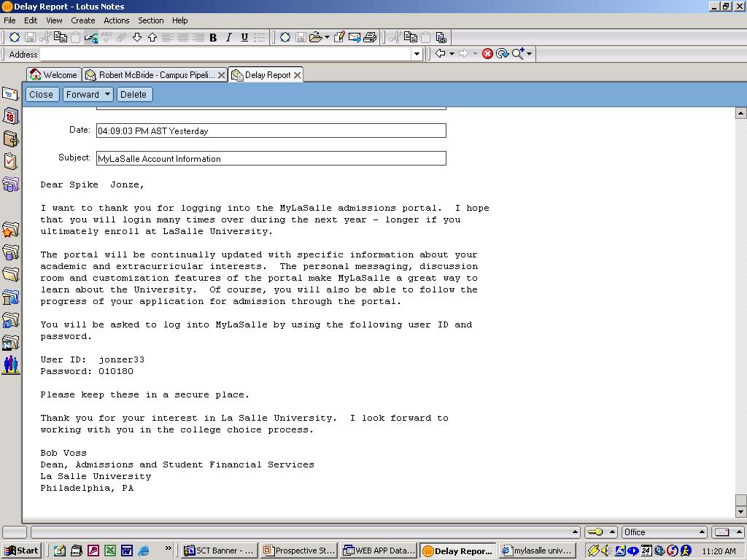Switch to mylasalle univ taskbar window
This screenshot has height=560, width=747.
538,551
